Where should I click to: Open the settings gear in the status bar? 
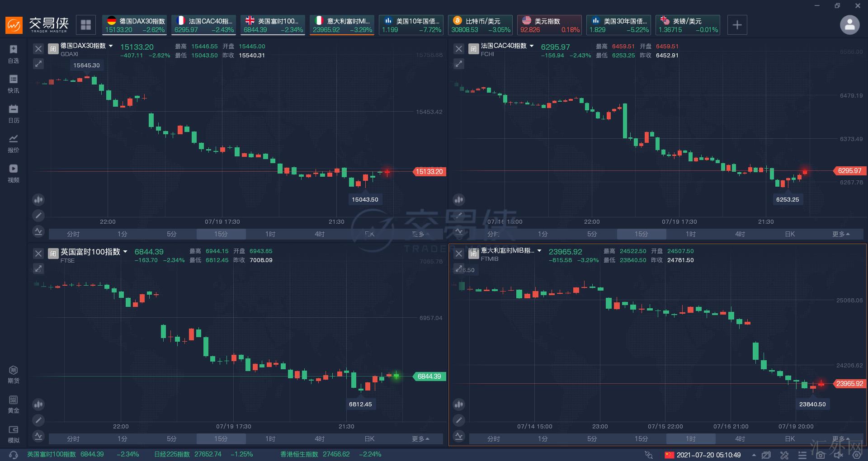[x=856, y=455]
